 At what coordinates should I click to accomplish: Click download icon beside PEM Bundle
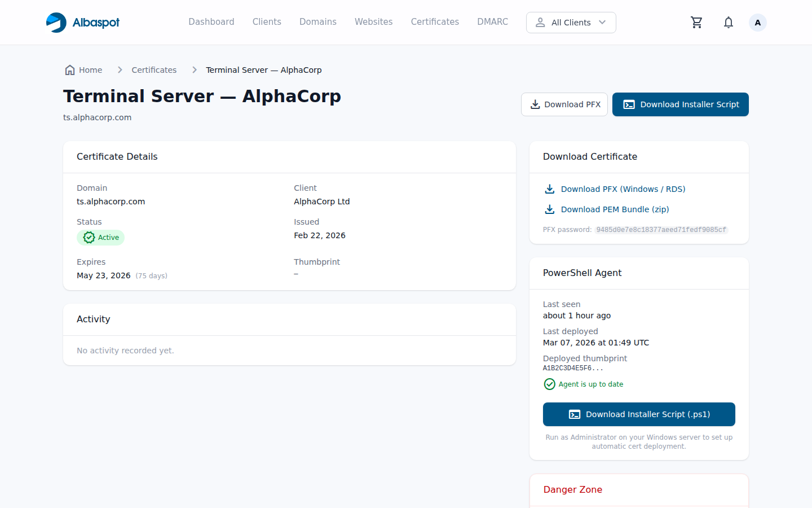point(549,209)
